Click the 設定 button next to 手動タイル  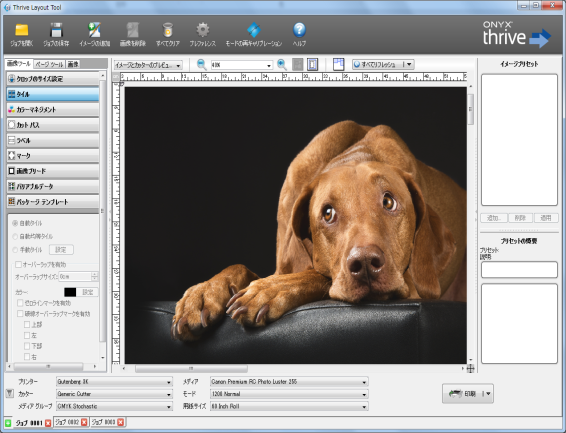click(61, 250)
